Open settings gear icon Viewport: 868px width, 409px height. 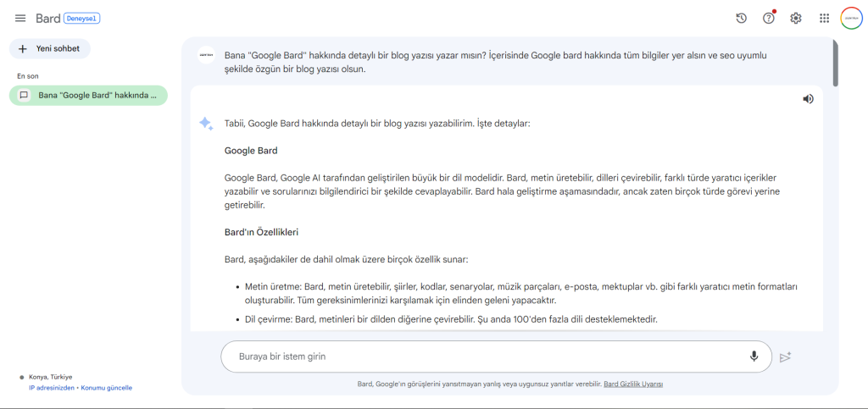(x=795, y=19)
